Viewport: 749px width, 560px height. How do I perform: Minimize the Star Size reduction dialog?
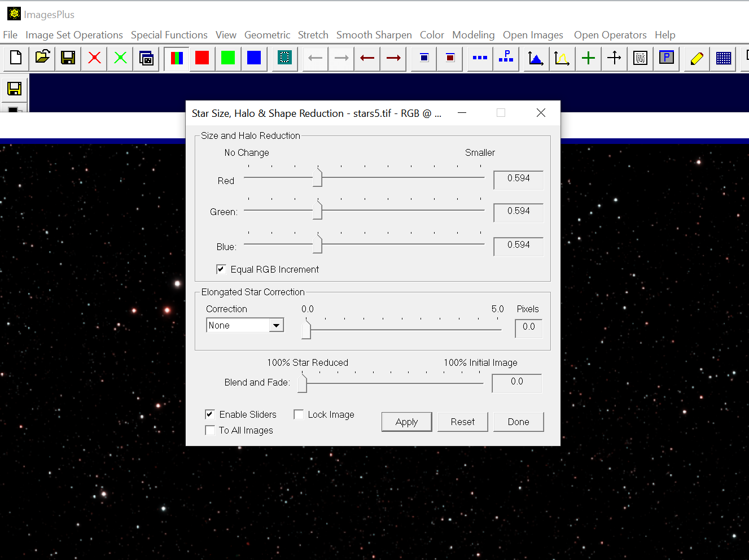(x=462, y=113)
